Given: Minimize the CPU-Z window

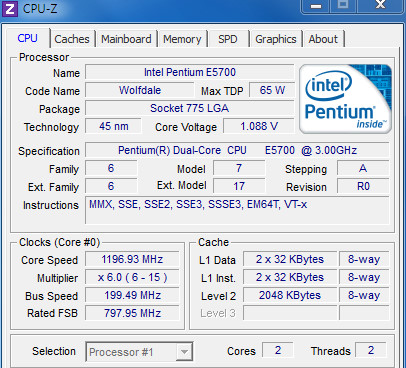Looking at the screenshot, I should point(316,6).
